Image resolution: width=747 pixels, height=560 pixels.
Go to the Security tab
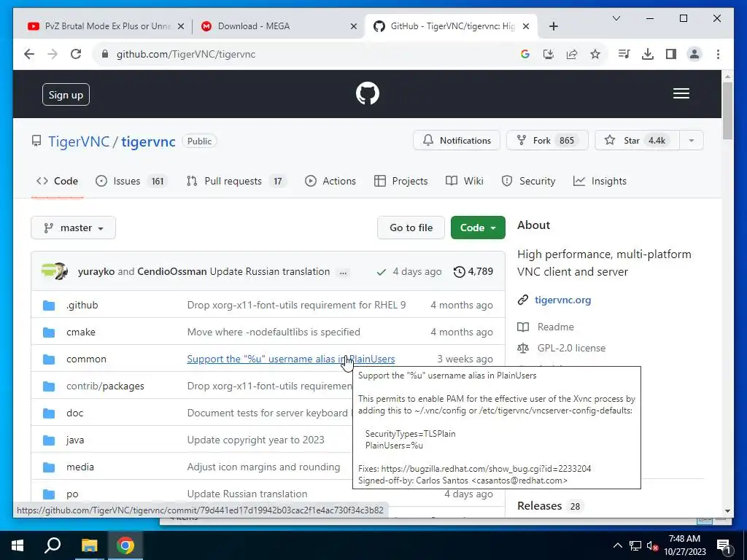click(x=528, y=181)
